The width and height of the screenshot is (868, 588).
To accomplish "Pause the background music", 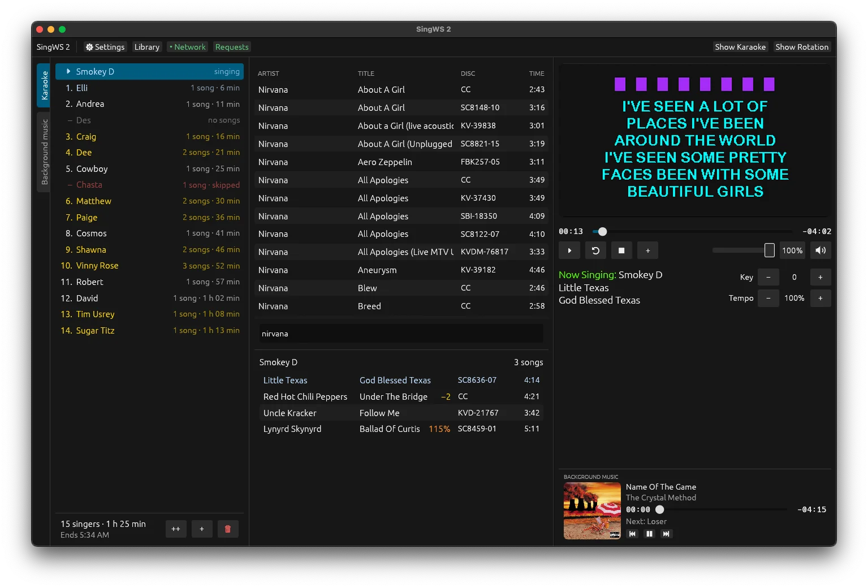I will coord(649,534).
